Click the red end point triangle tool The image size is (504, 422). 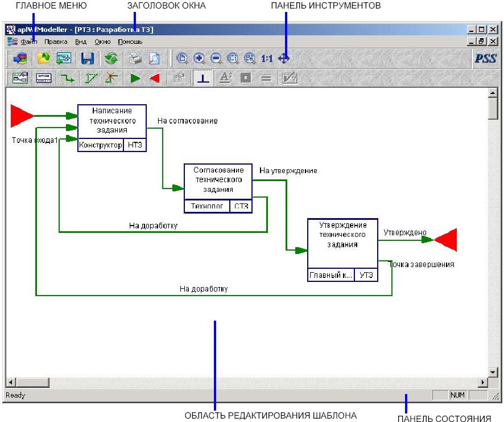tap(154, 79)
